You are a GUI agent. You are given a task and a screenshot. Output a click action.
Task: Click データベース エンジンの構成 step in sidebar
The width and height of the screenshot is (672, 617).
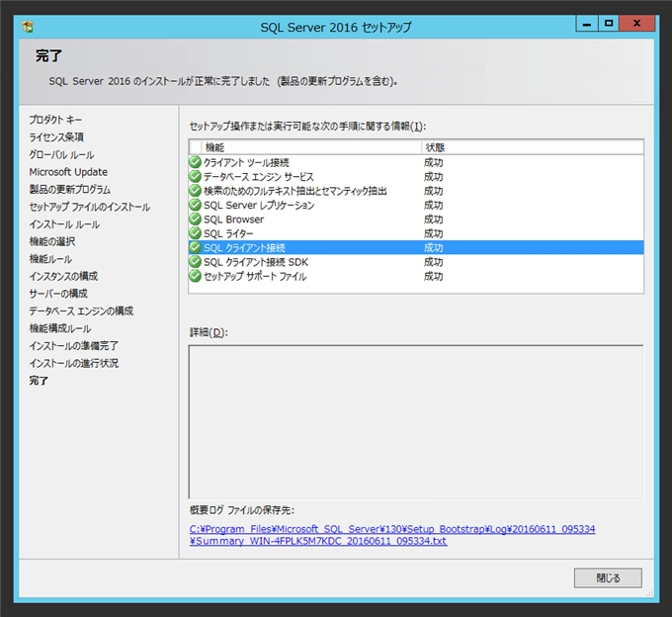click(81, 310)
